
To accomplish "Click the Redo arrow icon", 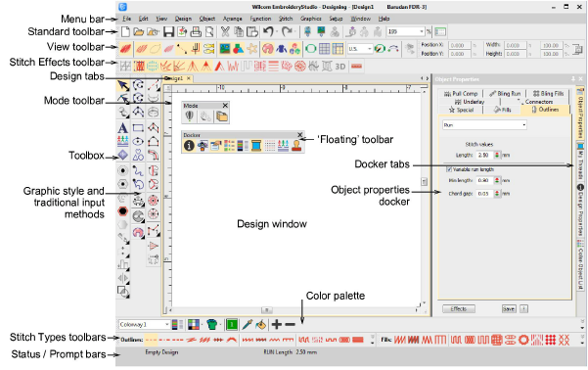I will click(287, 32).
